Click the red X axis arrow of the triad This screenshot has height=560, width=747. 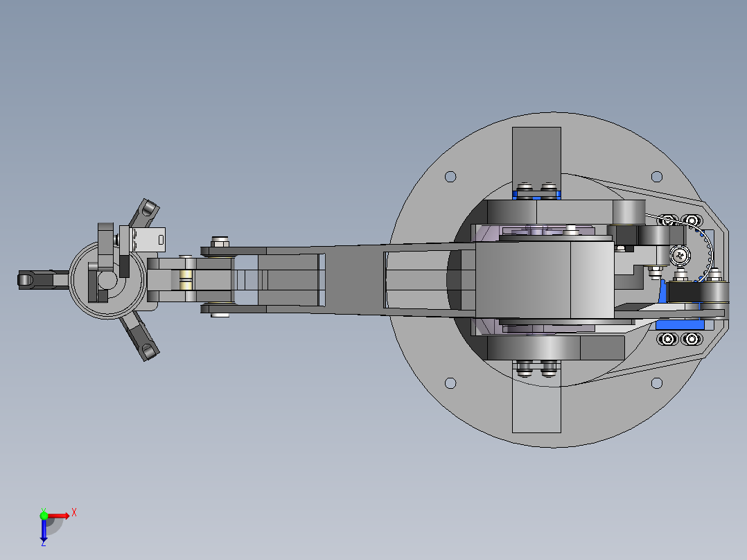(x=59, y=516)
